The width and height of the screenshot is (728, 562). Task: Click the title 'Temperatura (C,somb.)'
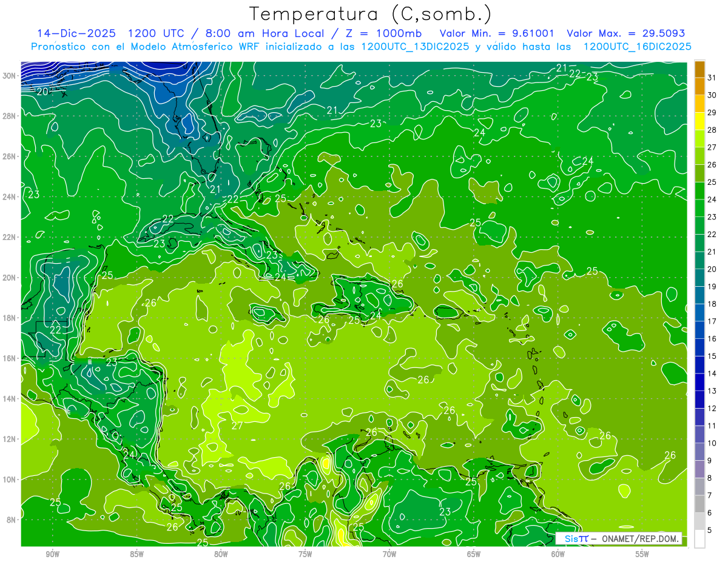coord(370,14)
